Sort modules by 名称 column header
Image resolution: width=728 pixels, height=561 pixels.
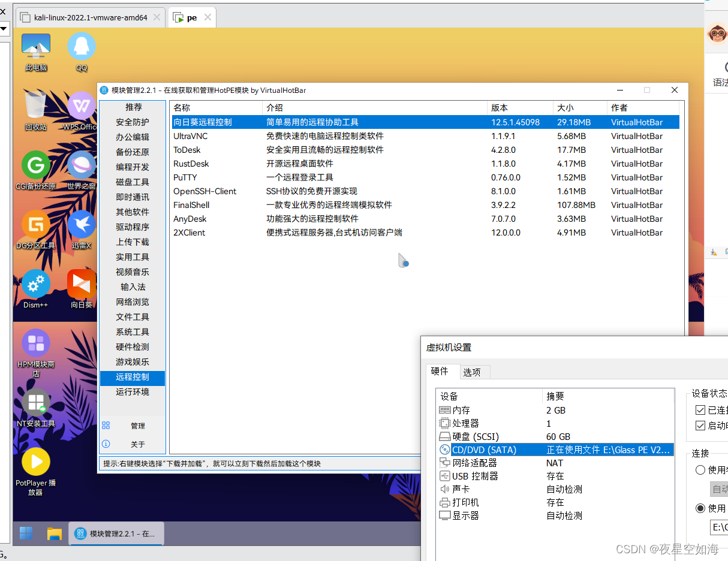click(216, 108)
